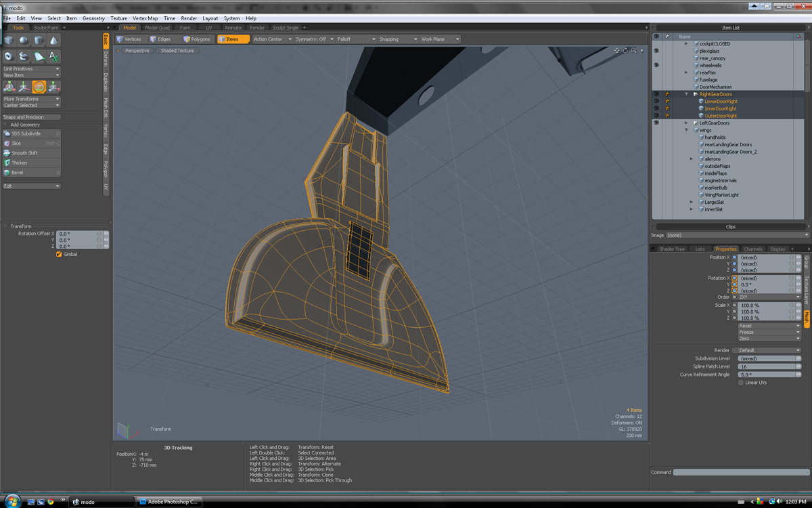Viewport: 812px width, 508px height.
Task: Click the Shaded Texture viewport button
Action: coord(177,51)
